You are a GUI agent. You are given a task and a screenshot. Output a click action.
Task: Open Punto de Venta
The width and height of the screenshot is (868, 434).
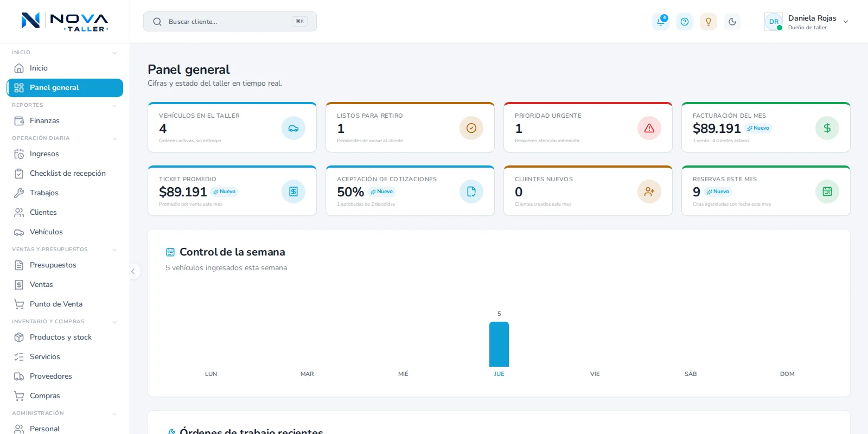[65, 304]
